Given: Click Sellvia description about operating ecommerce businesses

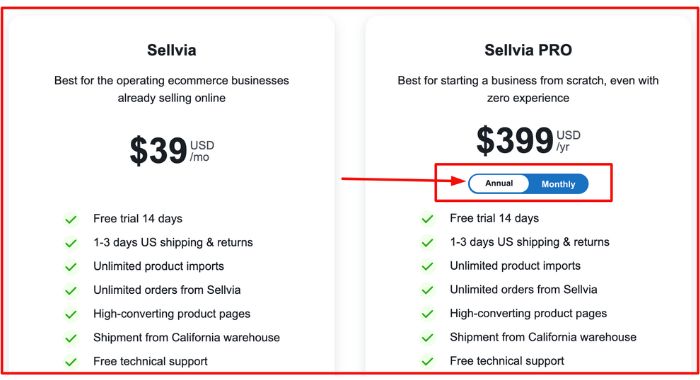Looking at the screenshot, I should point(171,89).
